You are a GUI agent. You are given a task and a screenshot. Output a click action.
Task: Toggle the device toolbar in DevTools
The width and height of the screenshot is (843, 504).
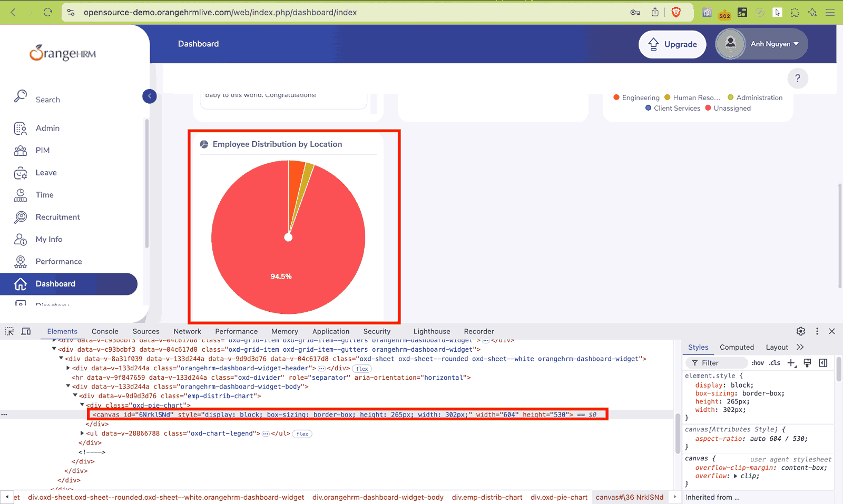pos(26,331)
